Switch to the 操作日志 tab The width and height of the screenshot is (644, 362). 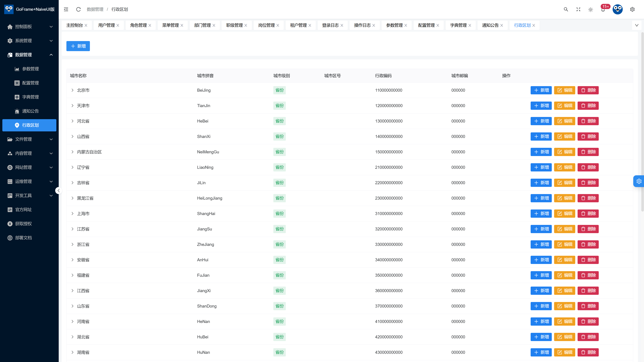(362, 25)
